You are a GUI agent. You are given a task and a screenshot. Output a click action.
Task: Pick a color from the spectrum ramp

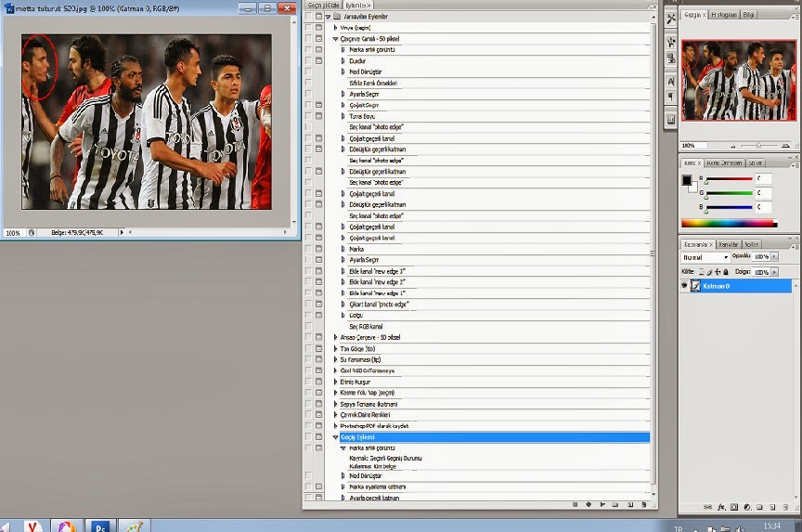click(x=729, y=223)
